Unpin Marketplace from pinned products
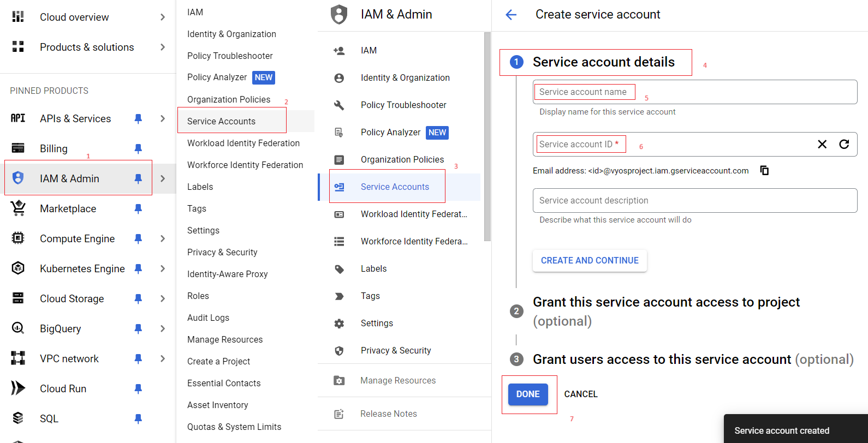Image resolution: width=868 pixels, height=443 pixels. click(138, 208)
